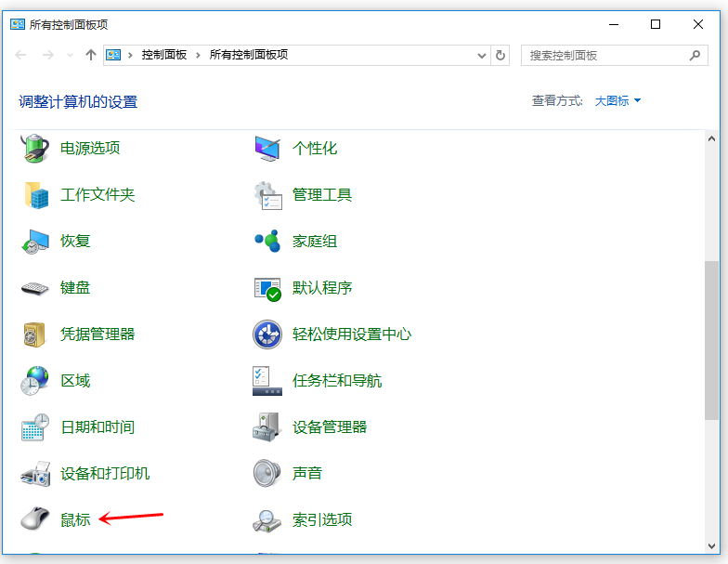728x564 pixels.
Task: Go up one level with up arrow
Action: (x=91, y=55)
